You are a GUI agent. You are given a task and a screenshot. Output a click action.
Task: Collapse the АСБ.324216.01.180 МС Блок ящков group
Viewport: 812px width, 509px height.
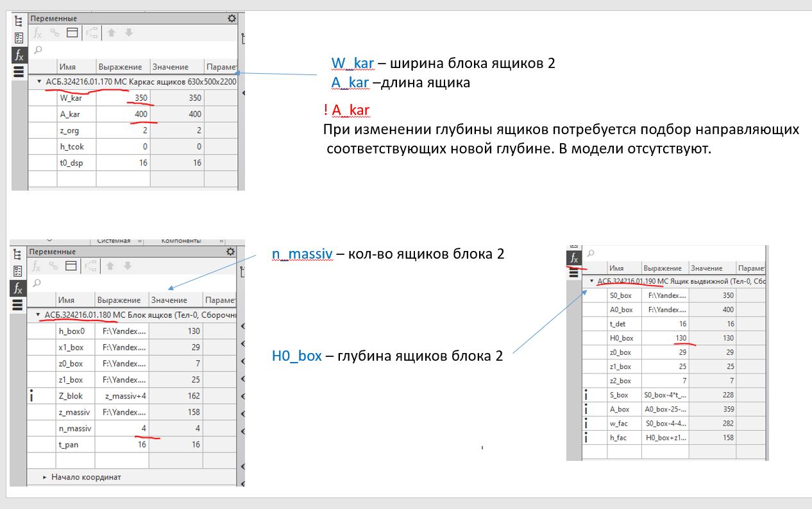(38, 315)
